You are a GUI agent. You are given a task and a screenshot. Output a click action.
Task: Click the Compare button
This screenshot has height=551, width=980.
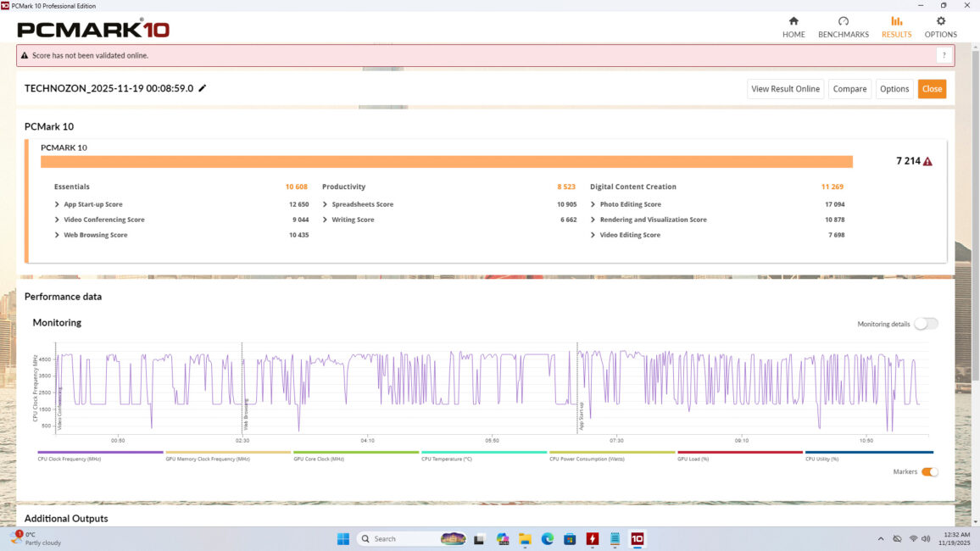pos(849,89)
